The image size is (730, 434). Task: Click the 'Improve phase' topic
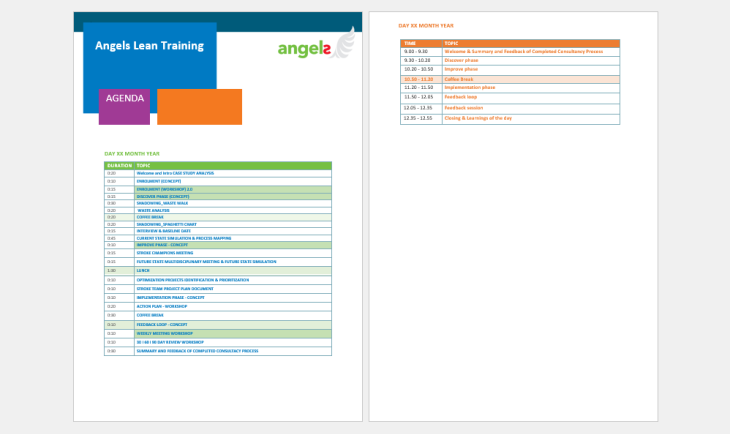click(461, 69)
